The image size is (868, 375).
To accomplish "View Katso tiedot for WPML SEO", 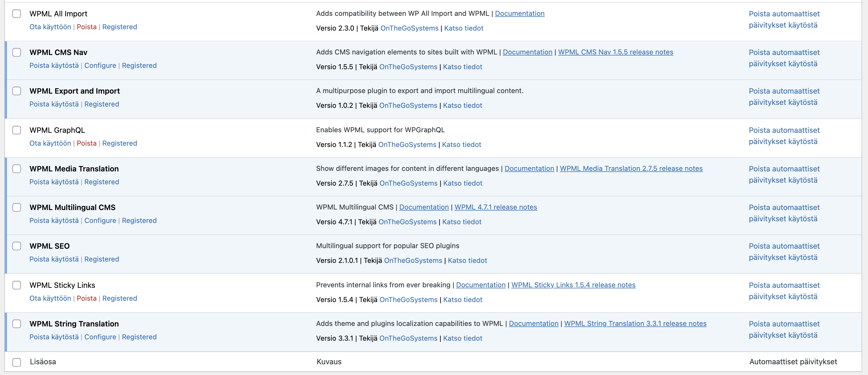I will pyautogui.click(x=467, y=260).
